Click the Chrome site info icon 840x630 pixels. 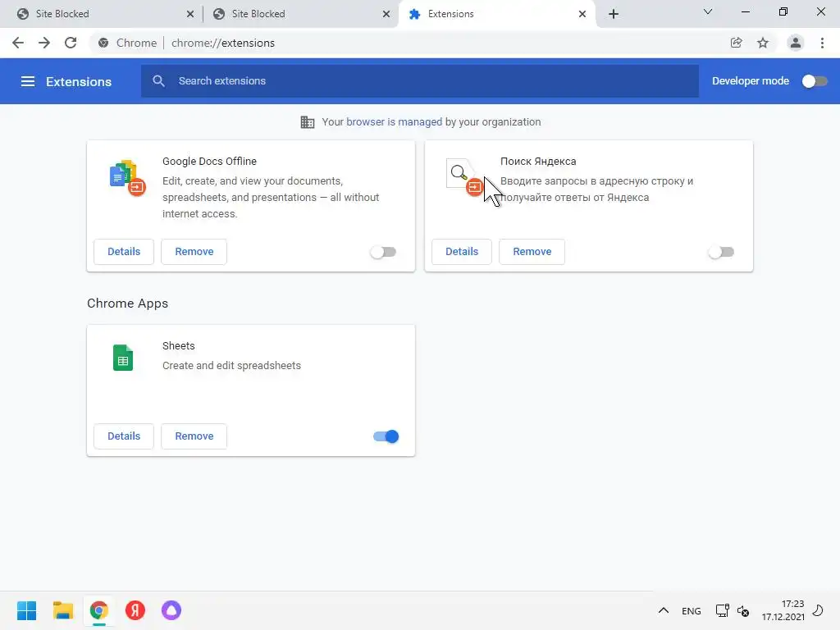pos(103,43)
